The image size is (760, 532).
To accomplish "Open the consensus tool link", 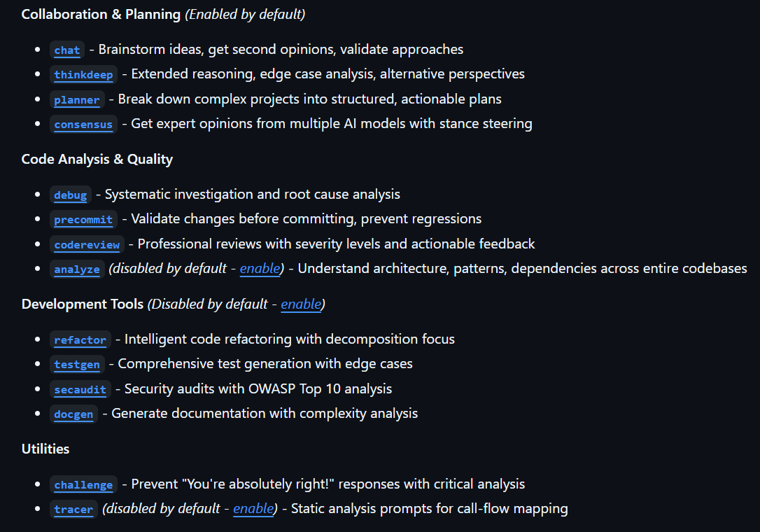I will 83,125.
